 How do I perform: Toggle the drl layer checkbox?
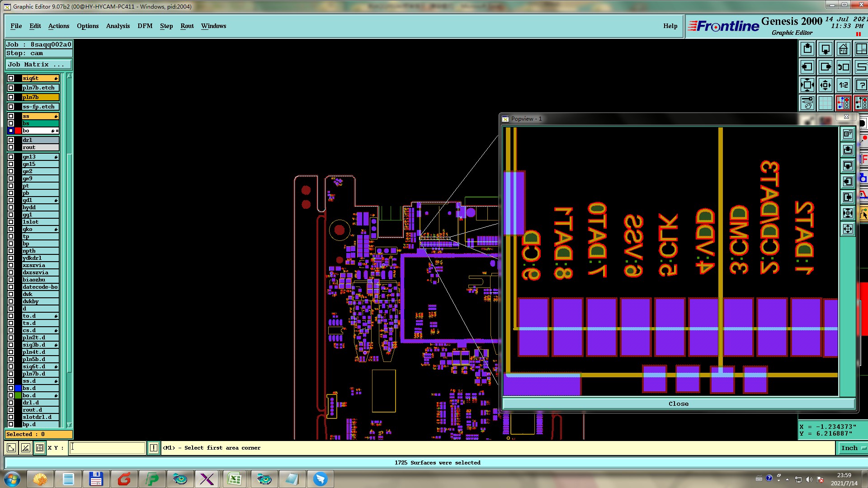[x=11, y=140]
